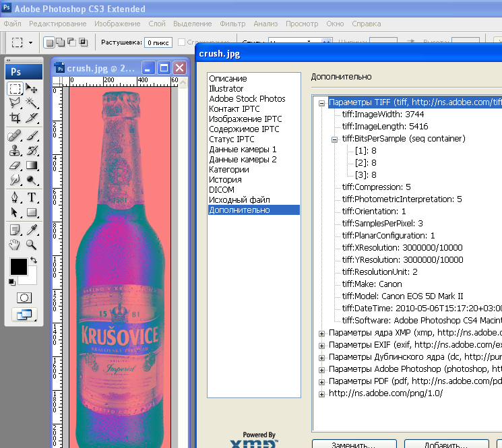Select the Rectangle shape tool
Image resolution: width=502 pixels, height=448 pixels.
tap(32, 212)
